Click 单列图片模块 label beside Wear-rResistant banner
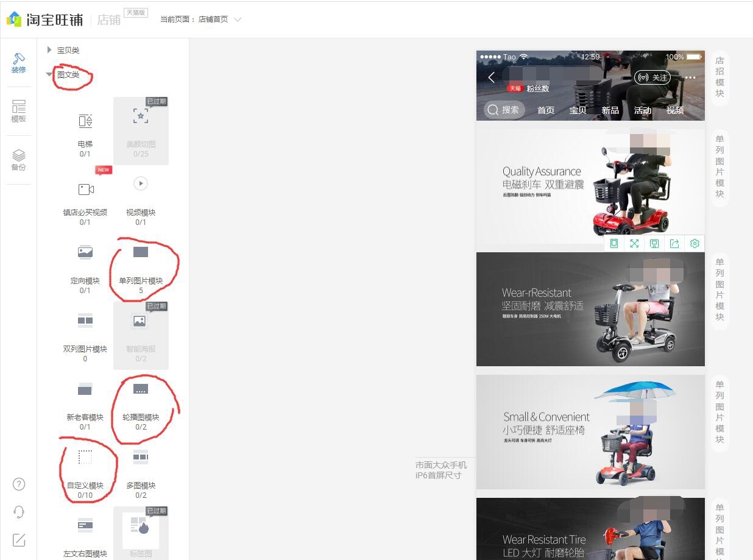This screenshot has height=560, width=753. 720,290
